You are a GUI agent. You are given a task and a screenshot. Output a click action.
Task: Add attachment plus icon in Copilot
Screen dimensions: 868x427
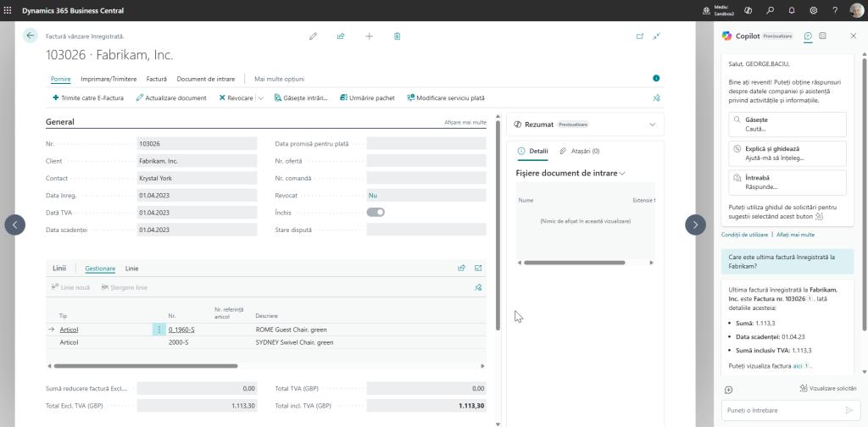pos(728,390)
